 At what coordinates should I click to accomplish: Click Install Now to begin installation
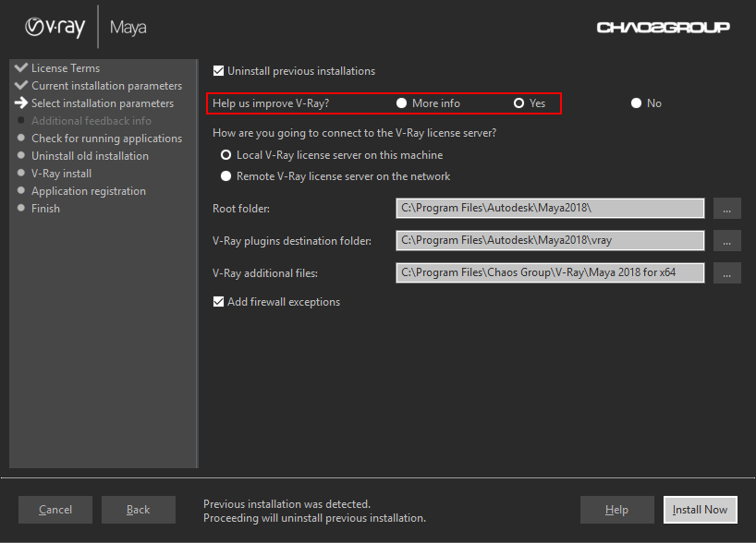pos(700,510)
